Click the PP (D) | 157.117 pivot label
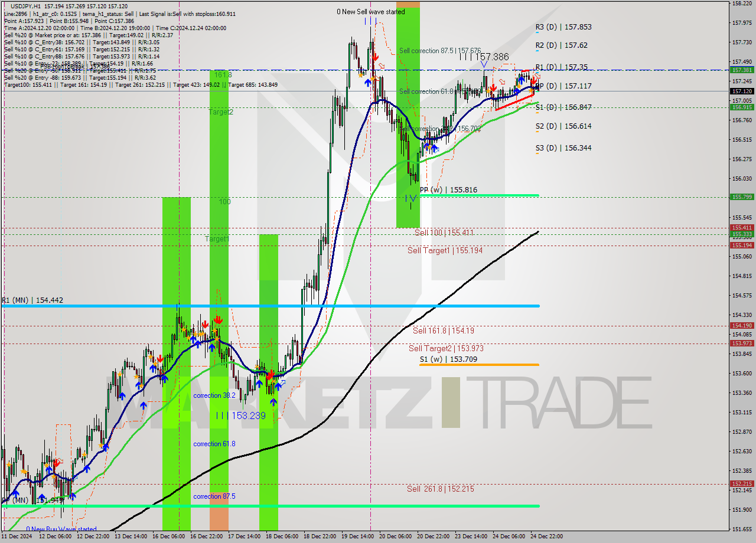Screen dimensions: 756x543 563,86
